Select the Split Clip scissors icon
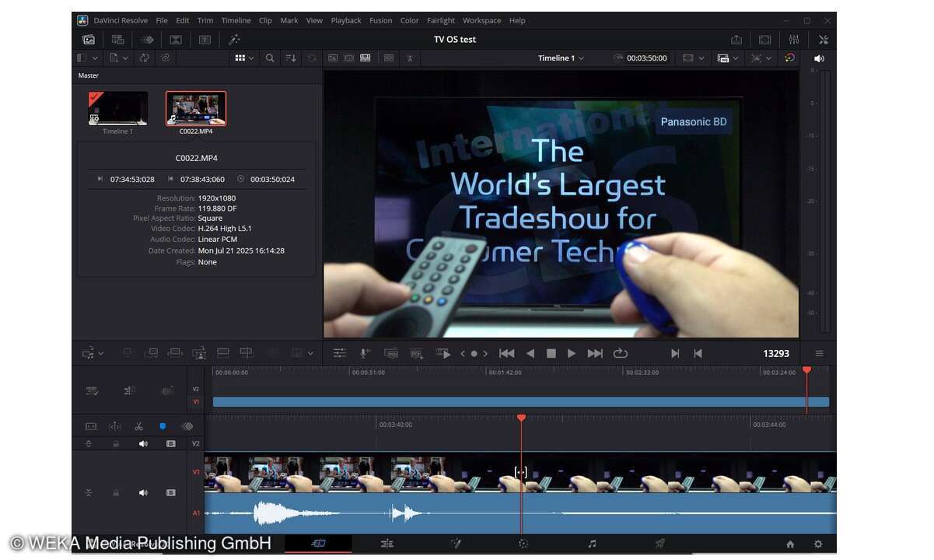934x560 pixels. coord(138,426)
